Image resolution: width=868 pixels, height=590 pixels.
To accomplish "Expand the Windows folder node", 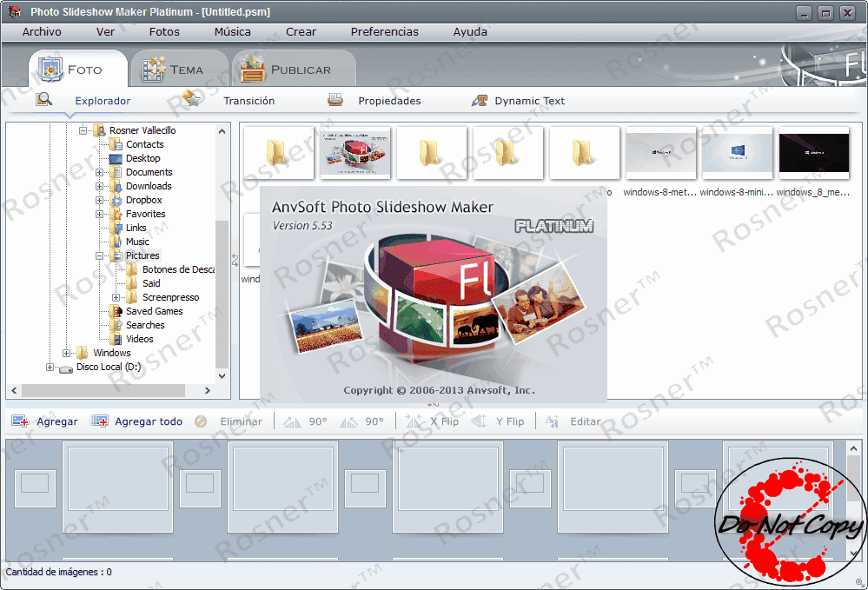I will coord(66,353).
